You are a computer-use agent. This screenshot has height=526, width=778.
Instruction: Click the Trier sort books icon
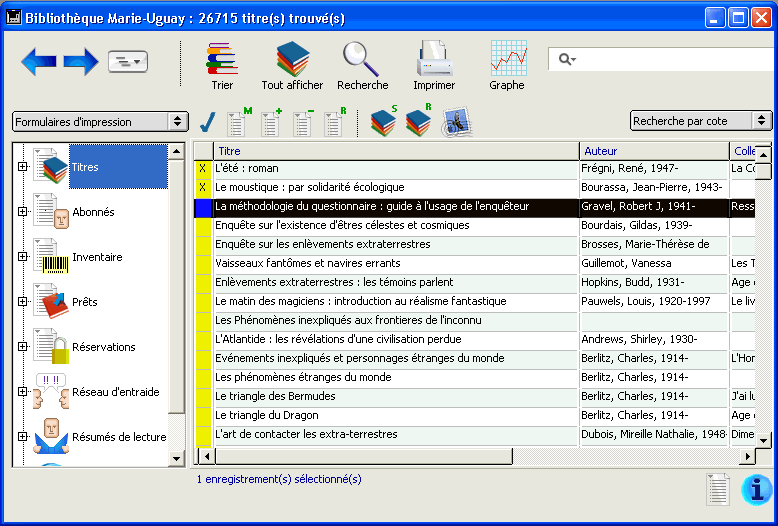point(221,60)
